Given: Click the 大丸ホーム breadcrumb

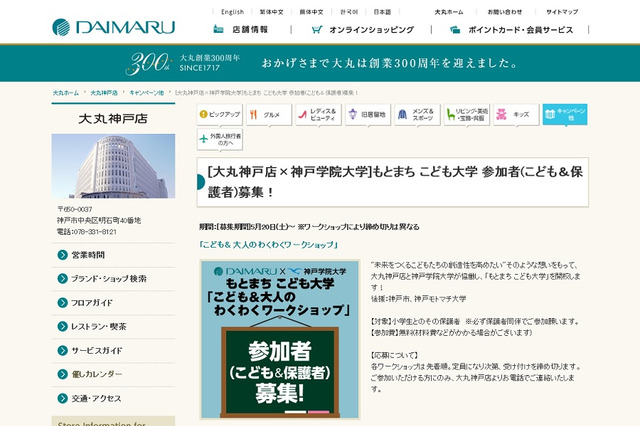Looking at the screenshot, I should tap(66, 93).
